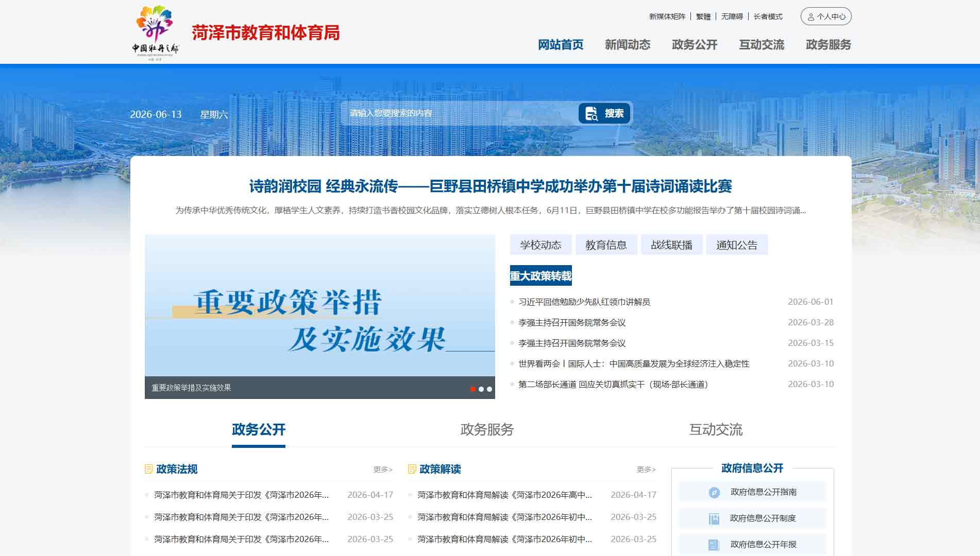The height and width of the screenshot is (556, 980).
Task: Select the 重大政策转载 tab
Action: click(x=541, y=276)
